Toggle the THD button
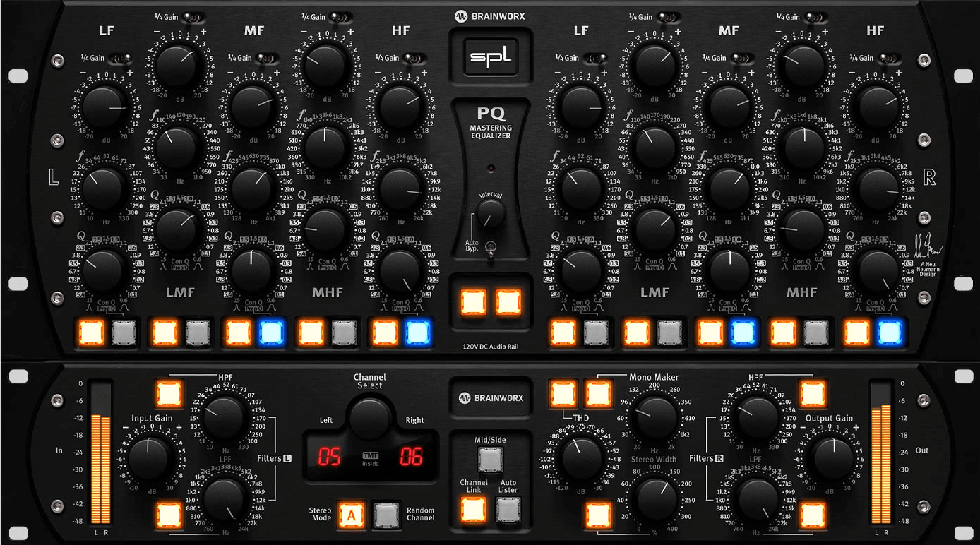Viewport: 980px width, 545px height. pos(563,394)
